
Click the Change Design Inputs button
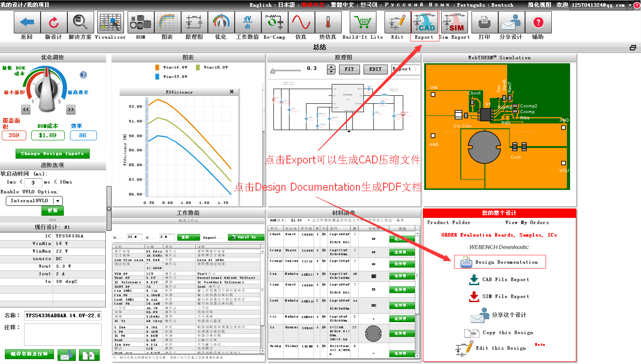pos(52,154)
